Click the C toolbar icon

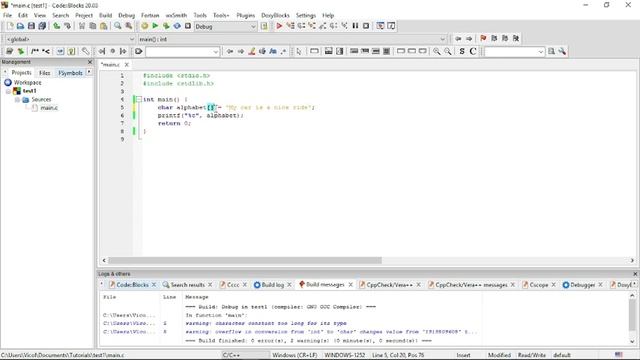click(x=473, y=51)
